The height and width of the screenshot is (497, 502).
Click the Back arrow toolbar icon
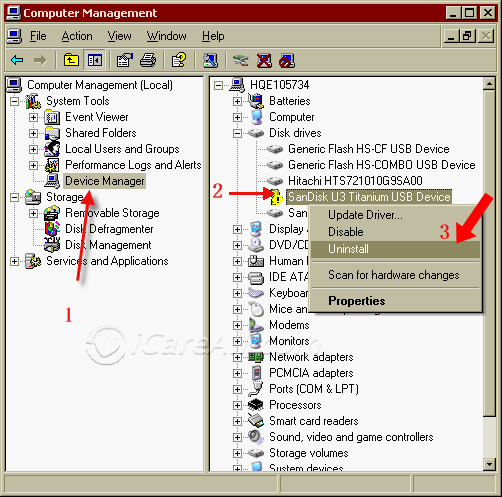click(x=17, y=60)
